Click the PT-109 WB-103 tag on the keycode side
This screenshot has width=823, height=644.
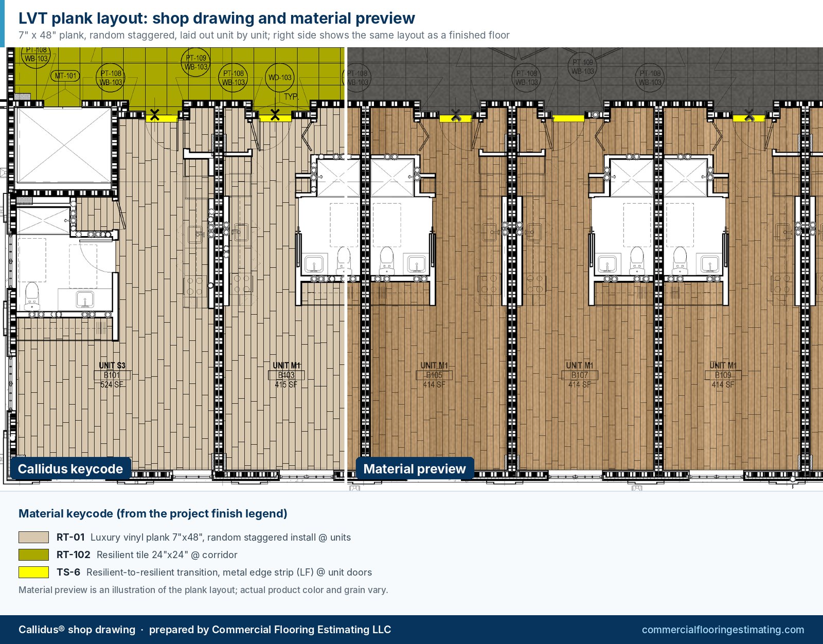(x=196, y=62)
